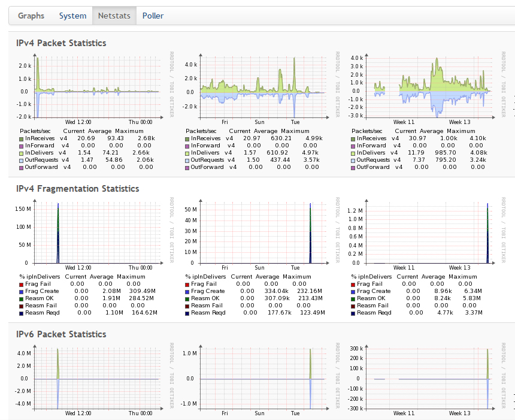Select the Netstats tab
Screen dimensions: 515x420
[114, 16]
